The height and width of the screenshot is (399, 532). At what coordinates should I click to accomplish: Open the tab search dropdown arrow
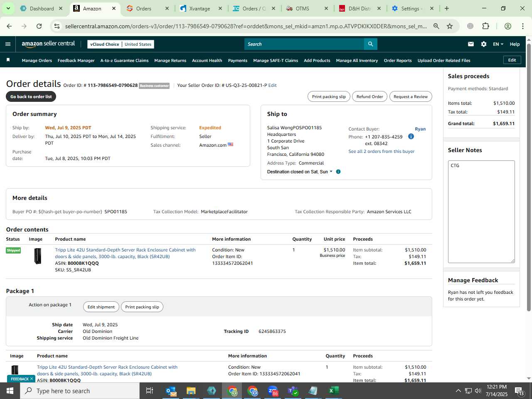8,8
